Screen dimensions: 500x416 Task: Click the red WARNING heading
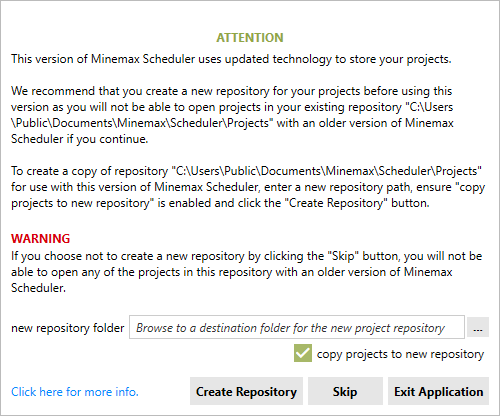pyautogui.click(x=40, y=239)
